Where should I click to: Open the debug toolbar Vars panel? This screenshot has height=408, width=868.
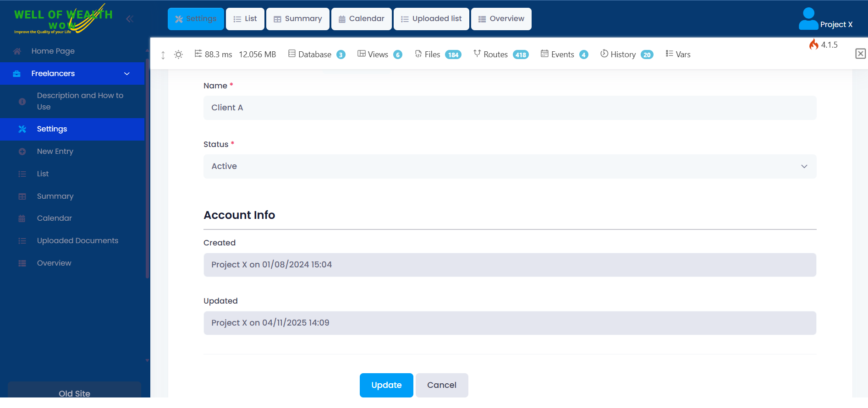(678, 54)
